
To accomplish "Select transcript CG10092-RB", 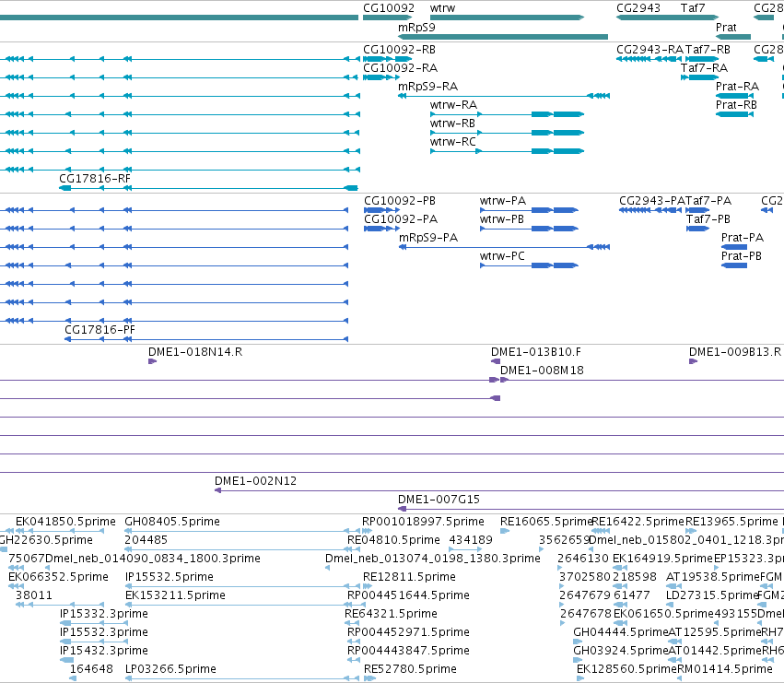I will coord(399,50).
